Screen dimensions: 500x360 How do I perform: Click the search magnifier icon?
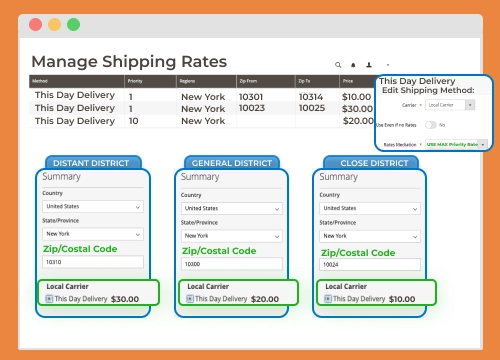click(338, 65)
